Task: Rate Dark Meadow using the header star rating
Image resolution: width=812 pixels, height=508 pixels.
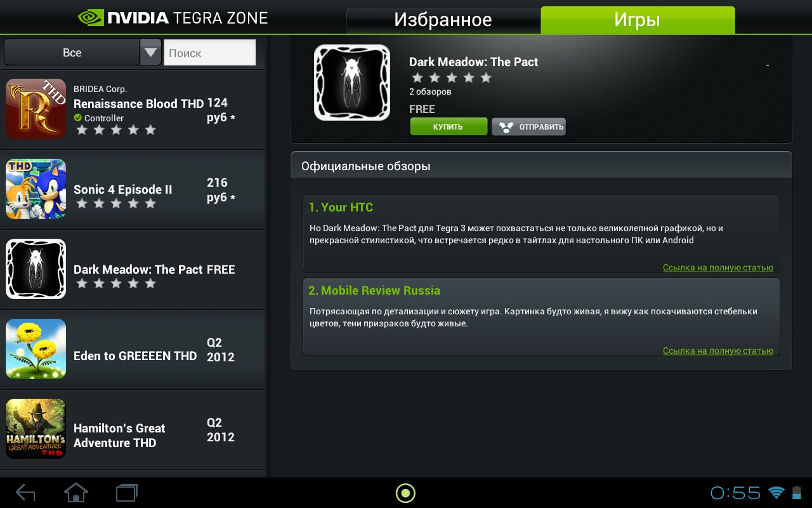Action: point(452,77)
